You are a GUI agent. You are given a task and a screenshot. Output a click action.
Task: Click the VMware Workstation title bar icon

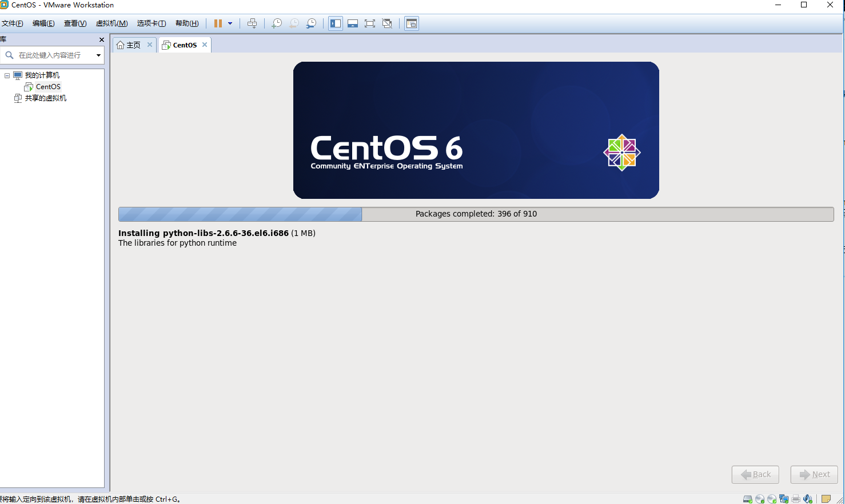point(4,5)
